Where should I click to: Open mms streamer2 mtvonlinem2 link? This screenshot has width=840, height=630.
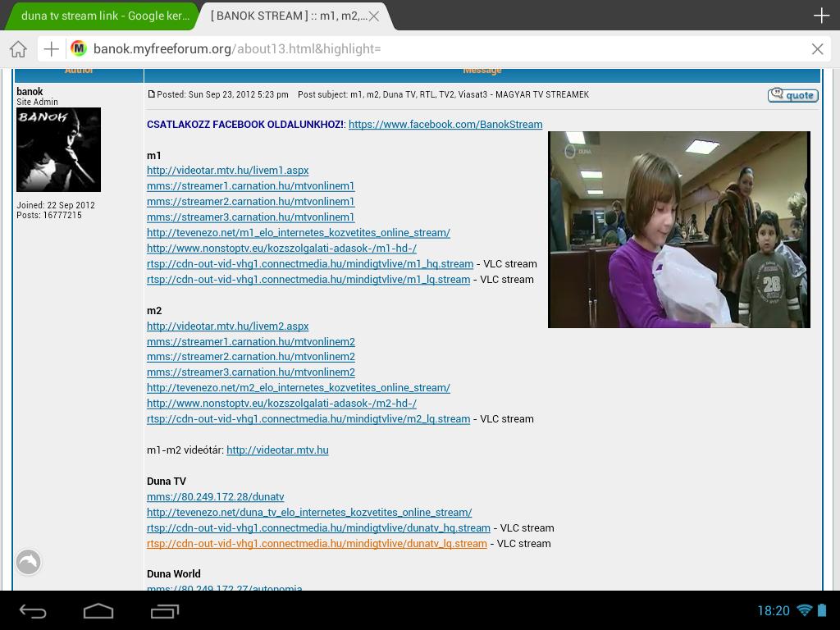[251, 356]
